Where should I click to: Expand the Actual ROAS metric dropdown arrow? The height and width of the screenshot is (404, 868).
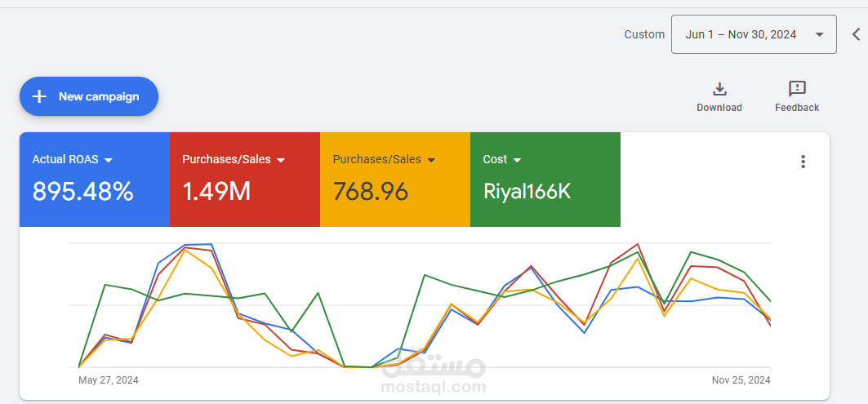click(x=109, y=160)
